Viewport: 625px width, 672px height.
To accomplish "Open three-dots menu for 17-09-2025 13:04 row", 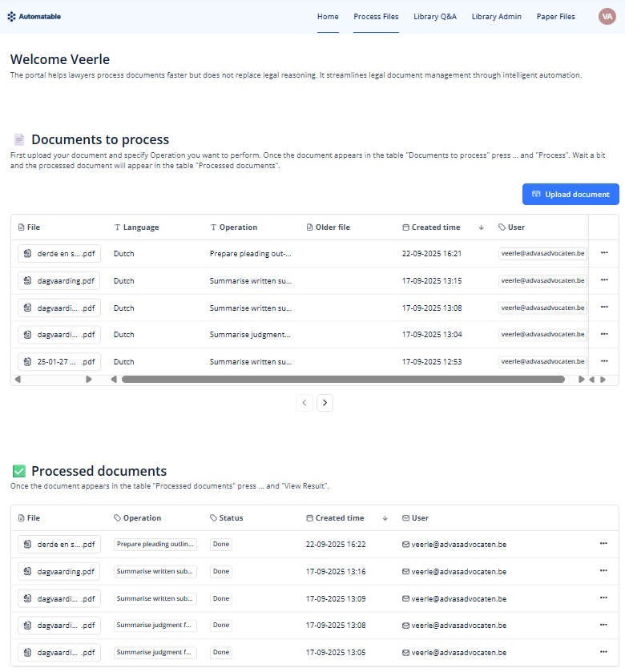I will [x=604, y=334].
